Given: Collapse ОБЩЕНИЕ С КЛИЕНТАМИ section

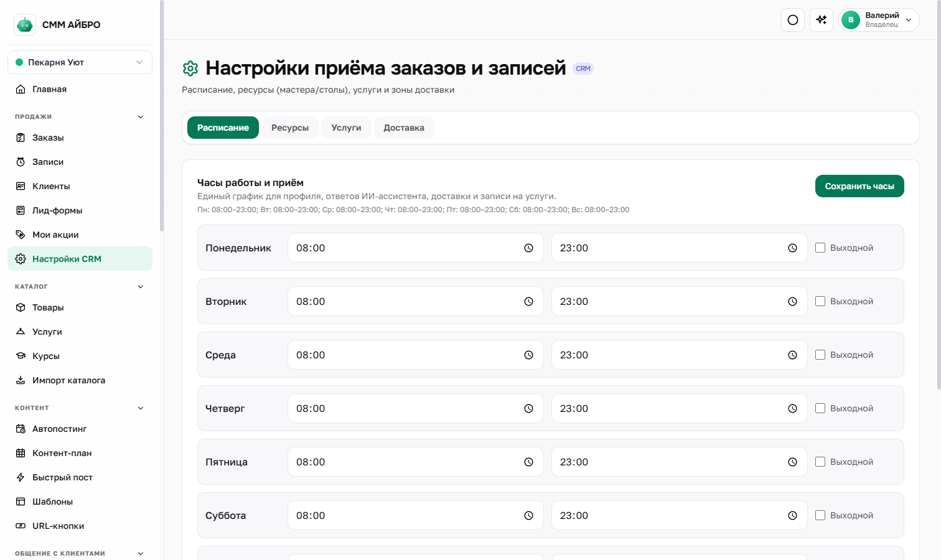Looking at the screenshot, I should tap(141, 554).
